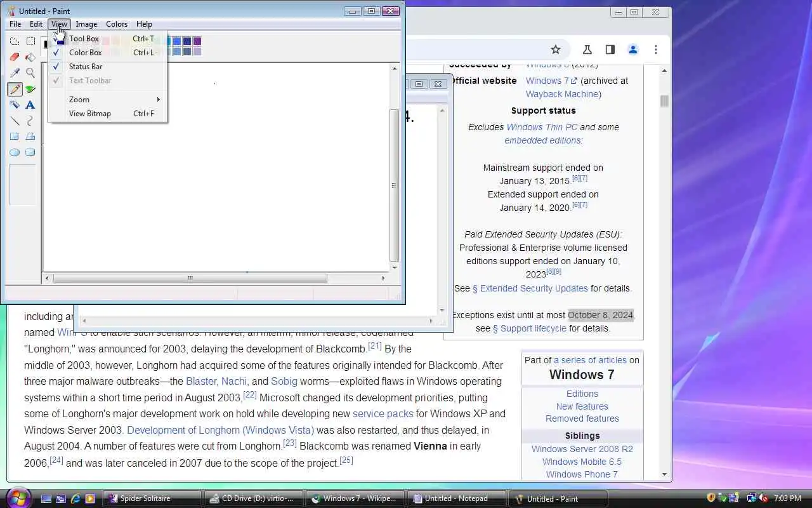Pick the Polygon shape tool
Image resolution: width=812 pixels, height=508 pixels.
pyautogui.click(x=30, y=137)
